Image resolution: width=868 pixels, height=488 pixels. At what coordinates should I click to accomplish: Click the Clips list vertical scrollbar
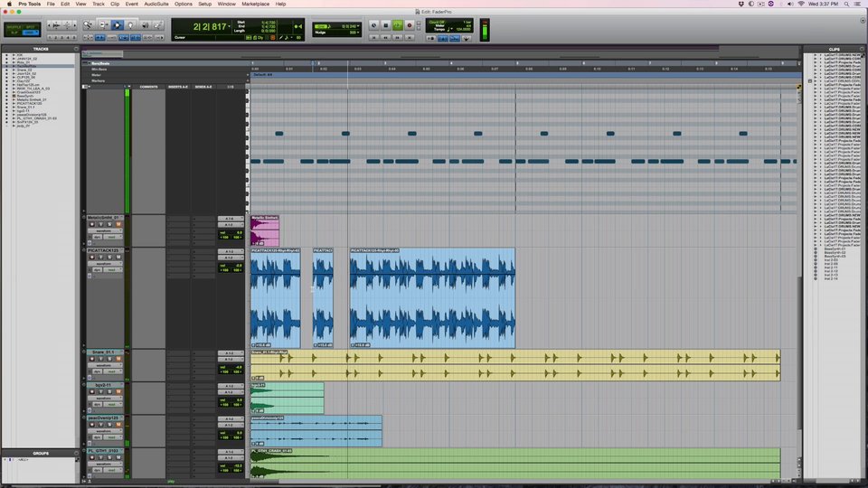[x=864, y=266]
